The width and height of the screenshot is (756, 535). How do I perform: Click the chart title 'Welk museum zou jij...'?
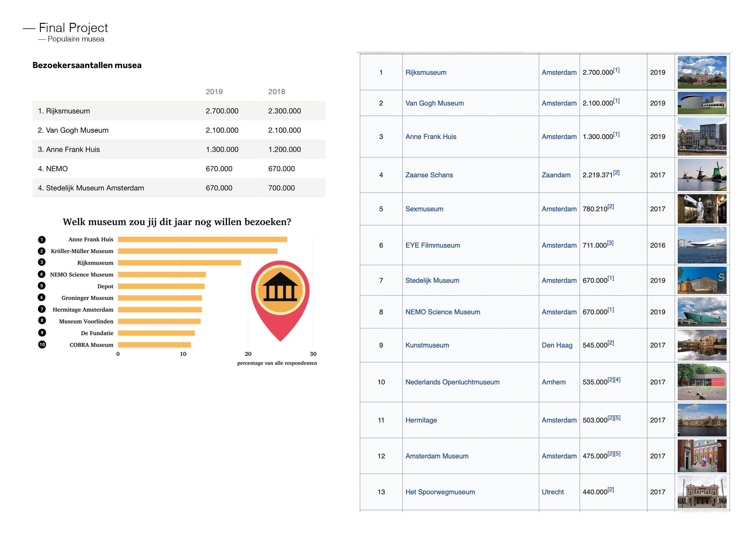pyautogui.click(x=177, y=222)
